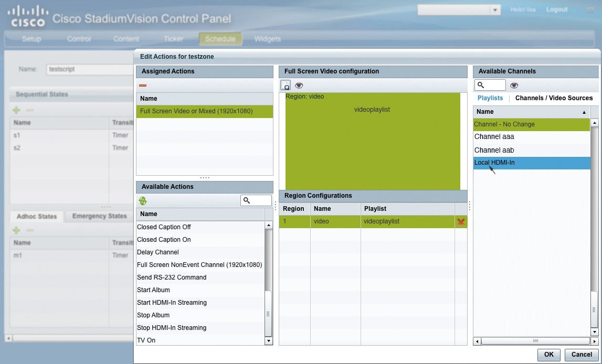602x364 pixels.
Task: Choose the Start HDMI-In Streaming action
Action: 200,303
